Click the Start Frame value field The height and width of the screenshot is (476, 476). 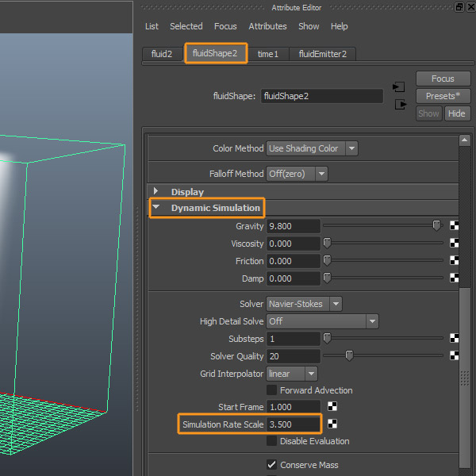pos(294,407)
